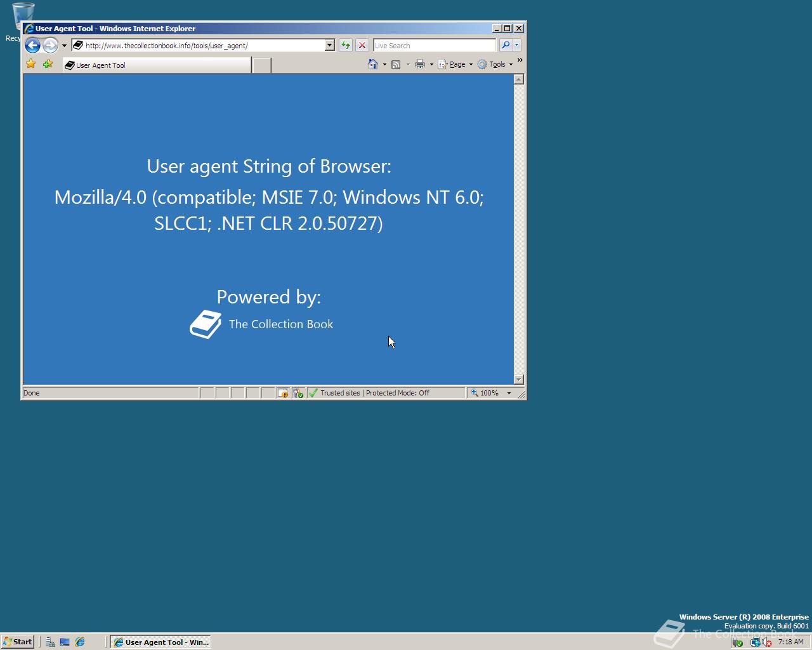Click Trusted sites security zone text
Image resolution: width=812 pixels, height=650 pixels.
(x=340, y=393)
